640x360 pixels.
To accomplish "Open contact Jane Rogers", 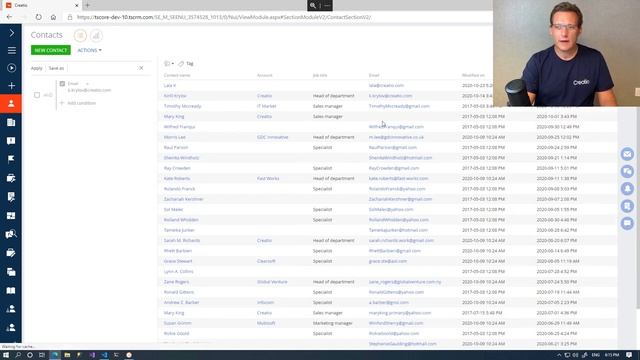I will pyautogui.click(x=176, y=282).
